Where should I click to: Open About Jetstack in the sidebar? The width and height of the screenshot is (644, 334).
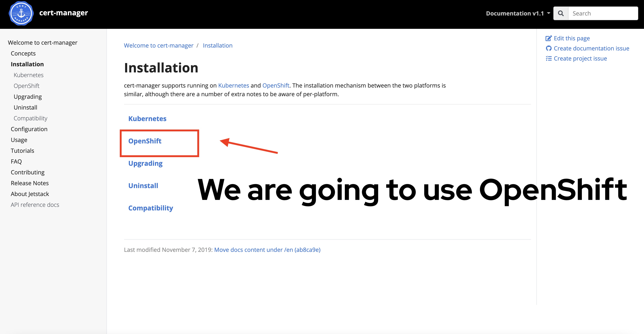coord(30,194)
